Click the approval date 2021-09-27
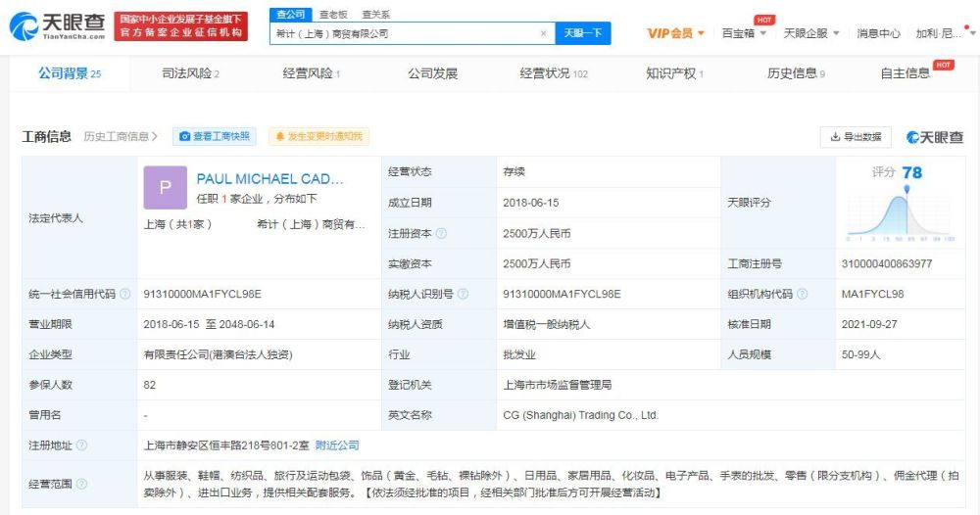The height and width of the screenshot is (515, 980). coord(868,324)
